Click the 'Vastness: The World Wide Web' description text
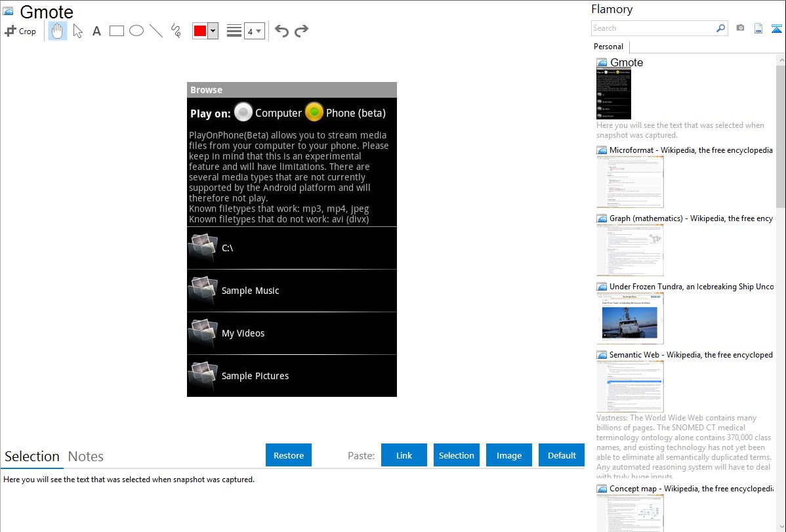The height and width of the screenshot is (532, 786). point(684,447)
